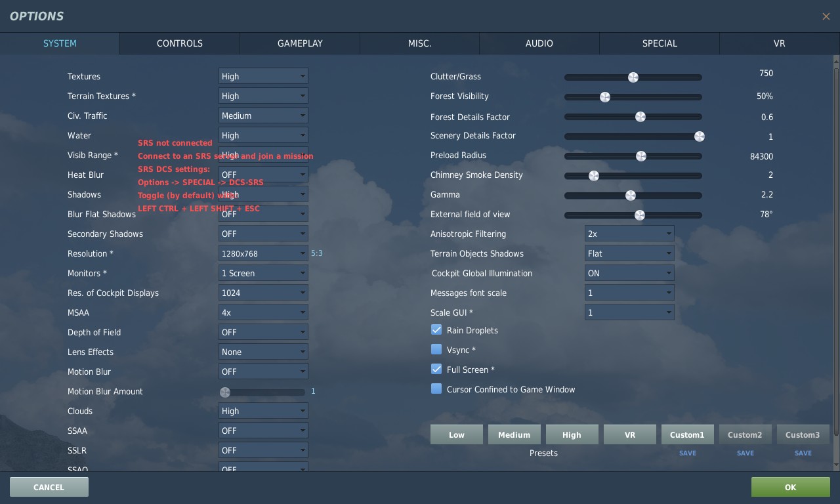Open the SSAA dropdown
The height and width of the screenshot is (504, 840).
(x=263, y=430)
